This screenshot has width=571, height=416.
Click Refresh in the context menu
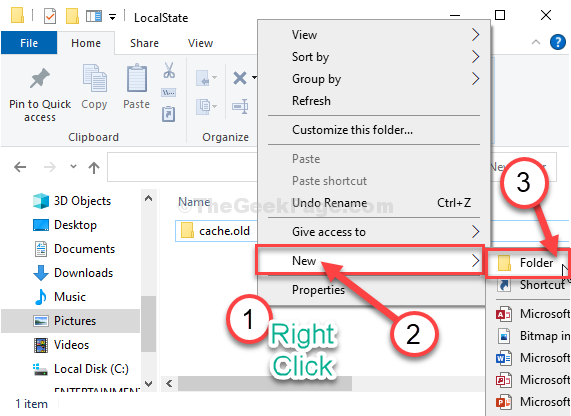coord(311,101)
